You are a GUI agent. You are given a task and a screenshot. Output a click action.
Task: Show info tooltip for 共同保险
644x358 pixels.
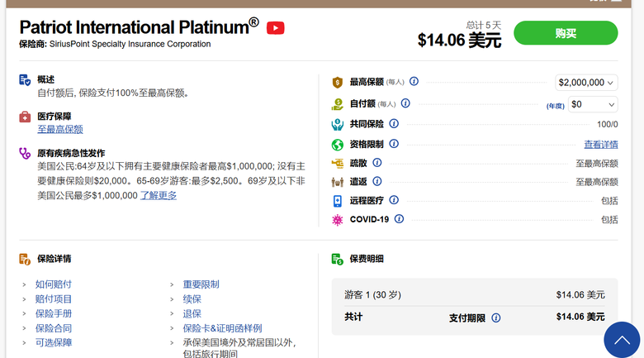click(394, 123)
